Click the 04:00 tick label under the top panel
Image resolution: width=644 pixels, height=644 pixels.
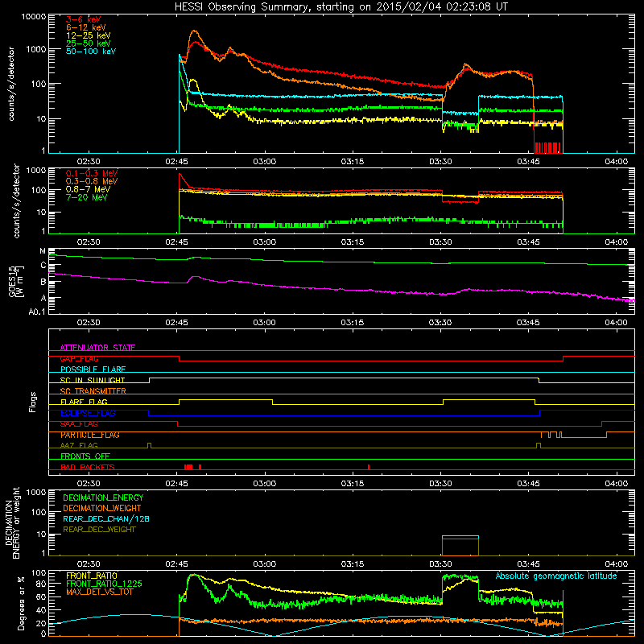(616, 162)
